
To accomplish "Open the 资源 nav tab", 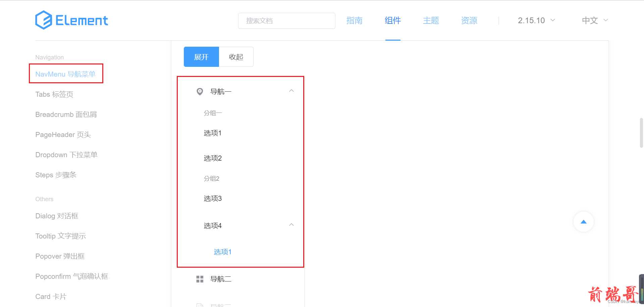I will pos(469,20).
